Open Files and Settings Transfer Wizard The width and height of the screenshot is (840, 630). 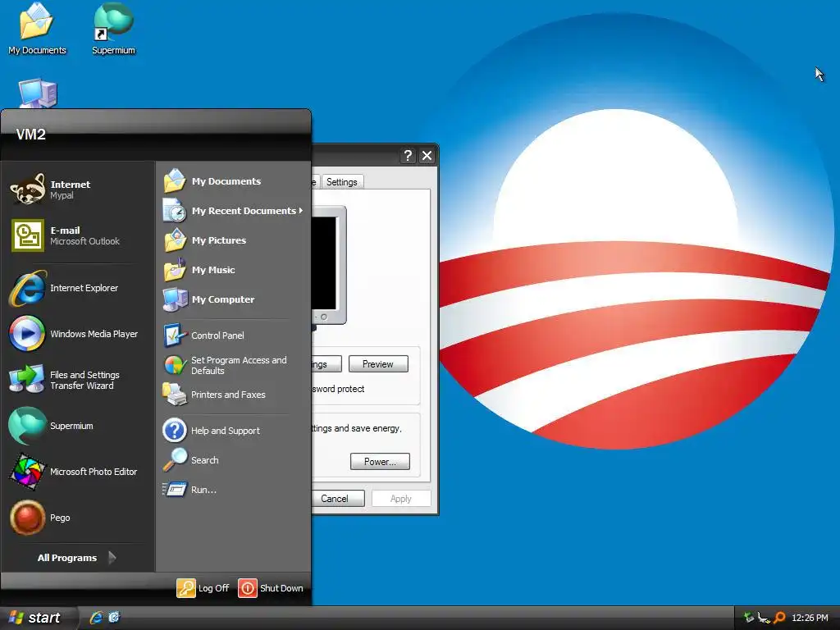pyautogui.click(x=78, y=380)
